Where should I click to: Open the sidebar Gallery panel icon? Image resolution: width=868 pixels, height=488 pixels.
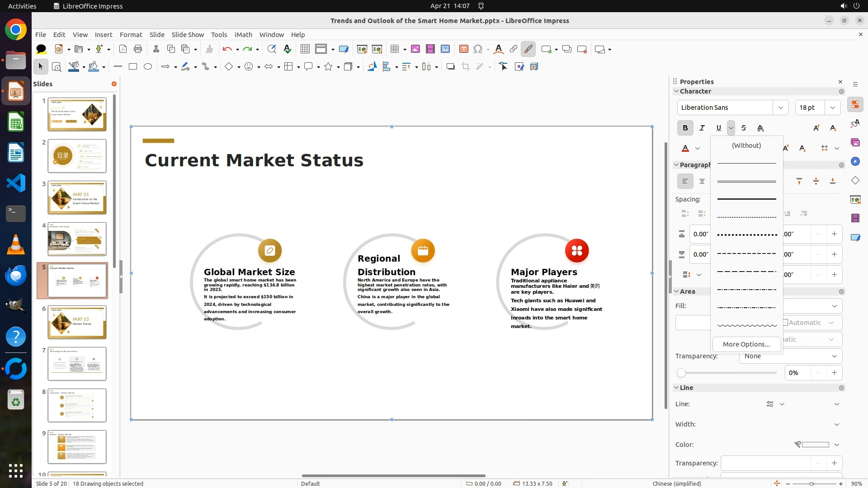[x=855, y=143]
